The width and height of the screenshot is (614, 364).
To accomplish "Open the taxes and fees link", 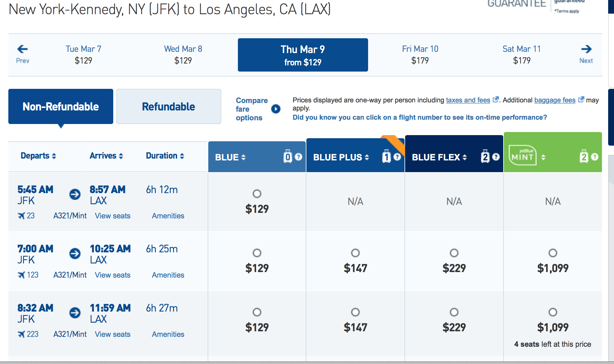I will 468,100.
